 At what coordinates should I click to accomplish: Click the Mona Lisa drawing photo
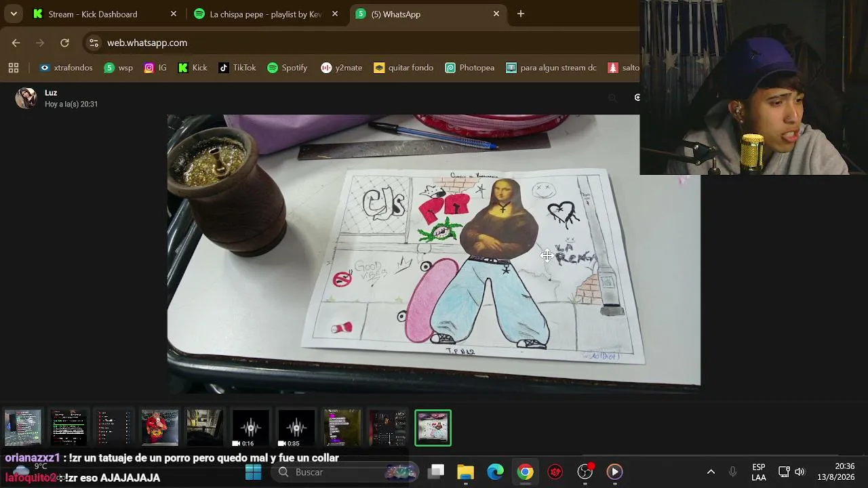[x=434, y=254]
